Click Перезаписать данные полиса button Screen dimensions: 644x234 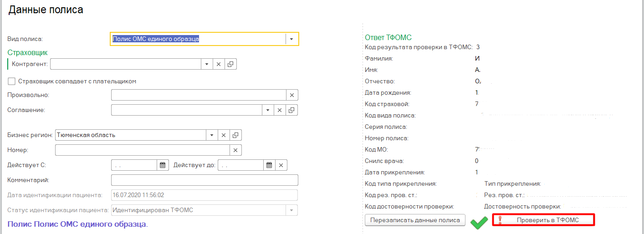click(x=415, y=220)
